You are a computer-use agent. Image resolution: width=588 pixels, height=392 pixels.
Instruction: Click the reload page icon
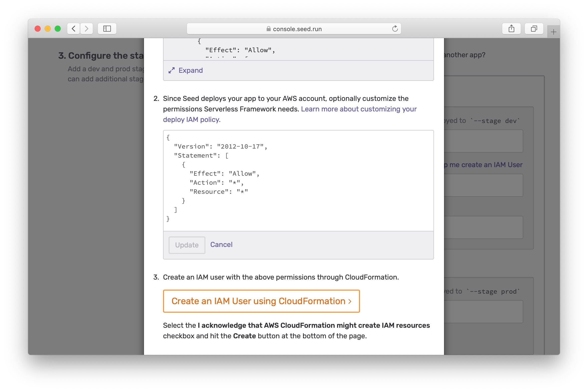[x=395, y=29]
